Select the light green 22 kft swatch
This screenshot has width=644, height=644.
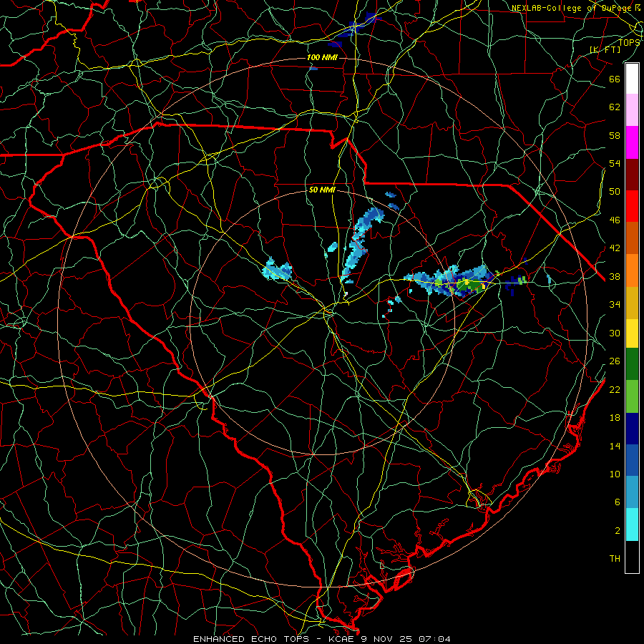632,396
